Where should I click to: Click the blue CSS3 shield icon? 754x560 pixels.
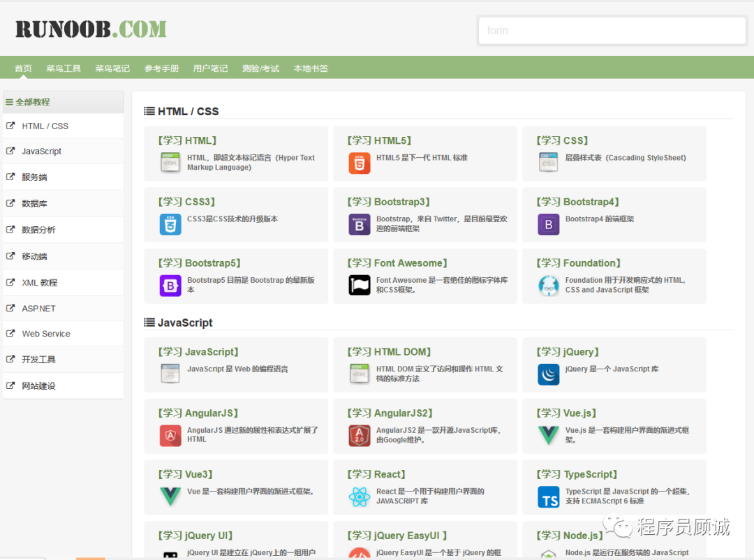(x=170, y=224)
